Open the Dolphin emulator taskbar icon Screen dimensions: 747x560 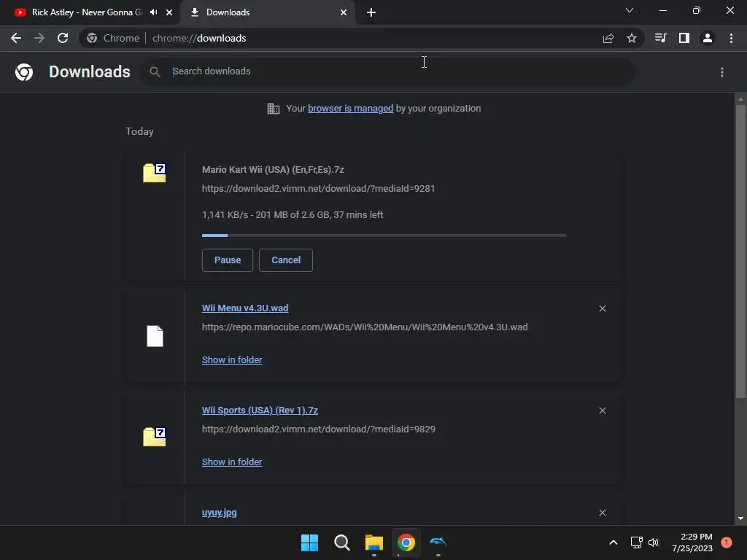click(x=438, y=542)
